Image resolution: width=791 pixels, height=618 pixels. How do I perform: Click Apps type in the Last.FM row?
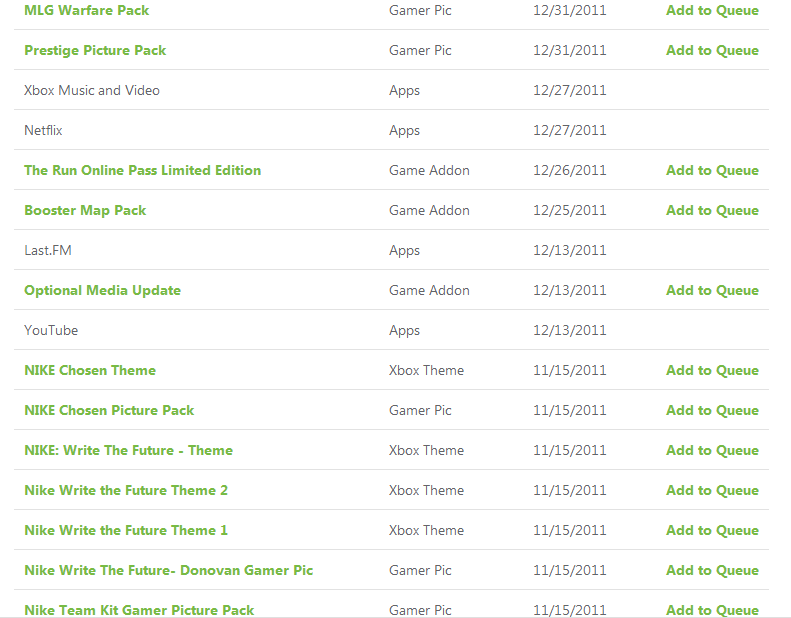pyautogui.click(x=404, y=251)
